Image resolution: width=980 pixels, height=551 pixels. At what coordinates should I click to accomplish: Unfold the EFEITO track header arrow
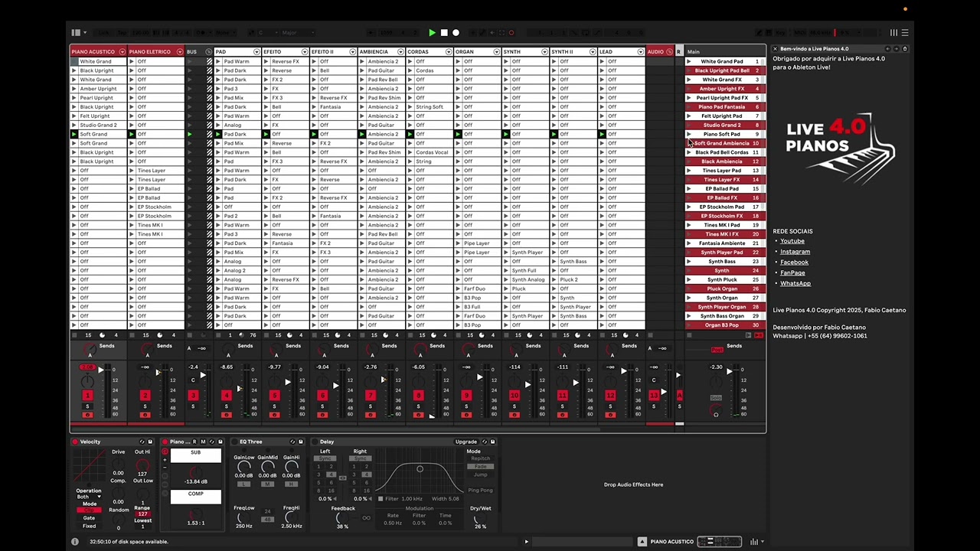(x=305, y=52)
